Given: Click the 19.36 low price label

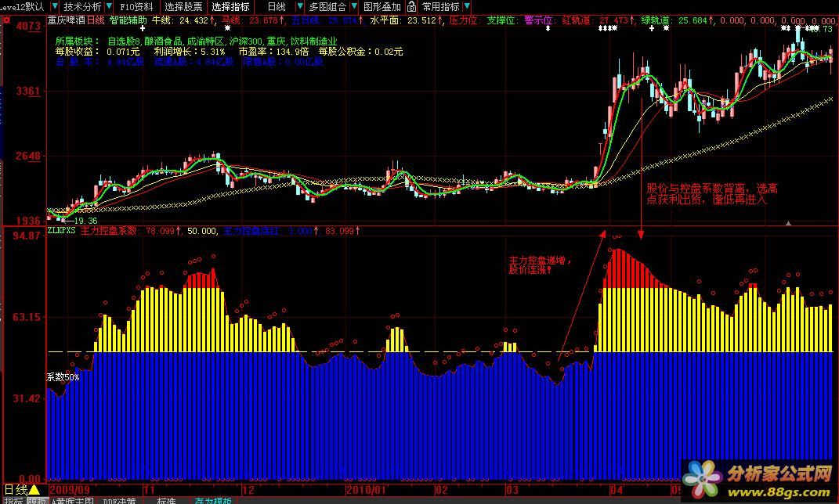Looking at the screenshot, I should click(x=85, y=220).
